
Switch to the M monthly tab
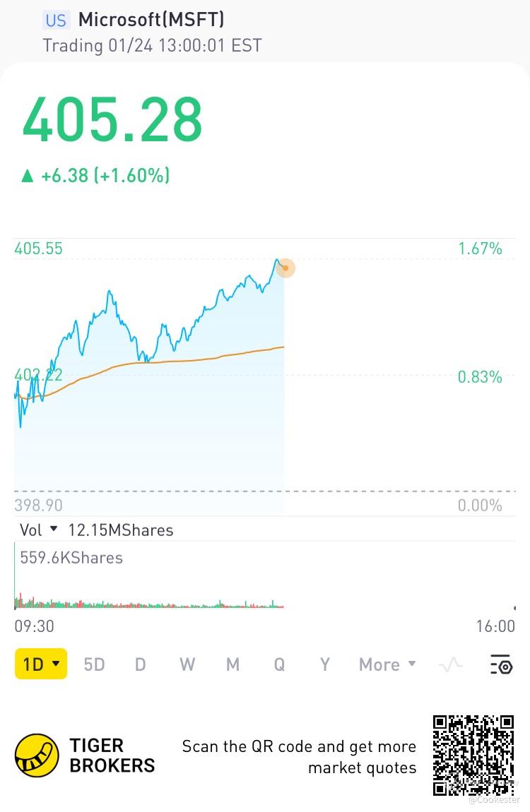[232, 664]
